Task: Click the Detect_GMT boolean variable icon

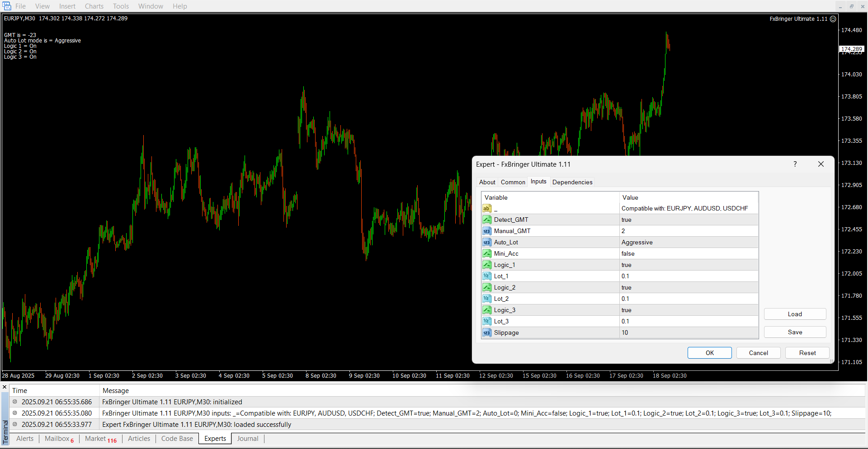Action: point(487,220)
